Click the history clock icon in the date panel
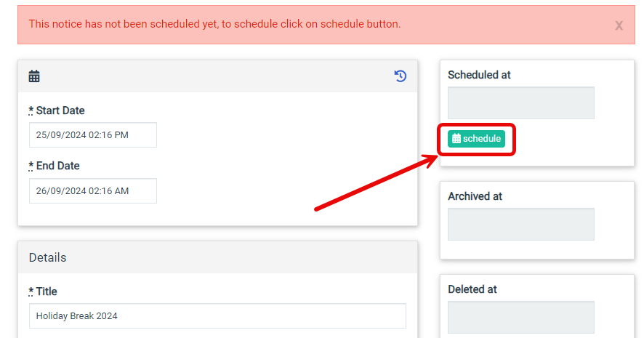The height and width of the screenshot is (338, 644). [401, 76]
